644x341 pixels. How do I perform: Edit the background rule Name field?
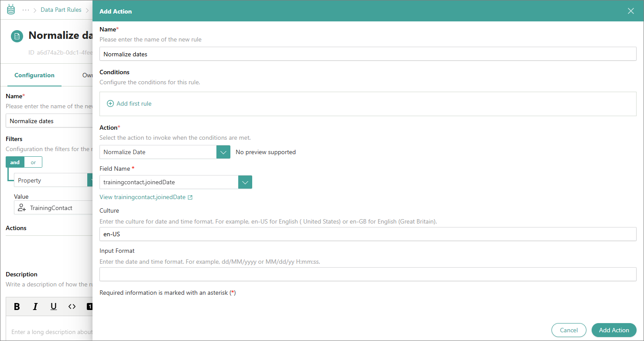click(x=49, y=121)
